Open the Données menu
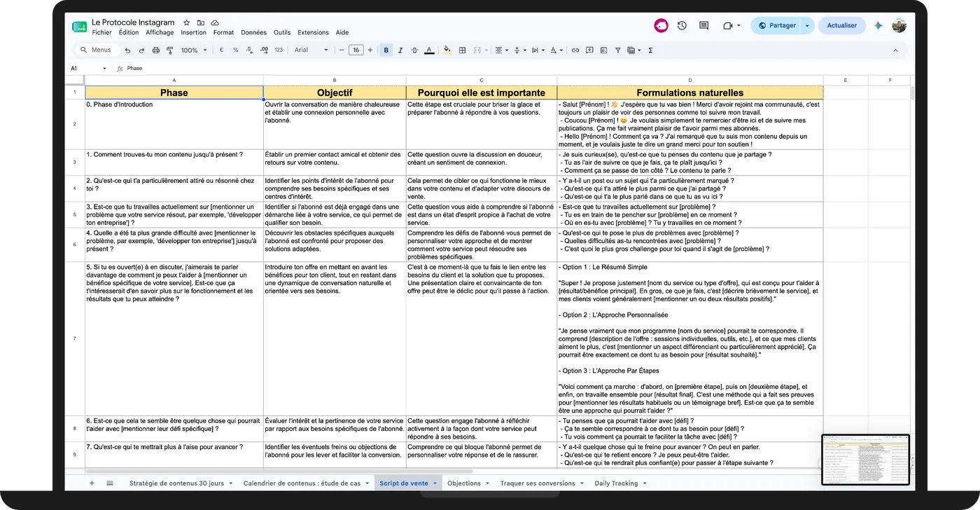Image resolution: width=980 pixels, height=510 pixels. [x=253, y=32]
